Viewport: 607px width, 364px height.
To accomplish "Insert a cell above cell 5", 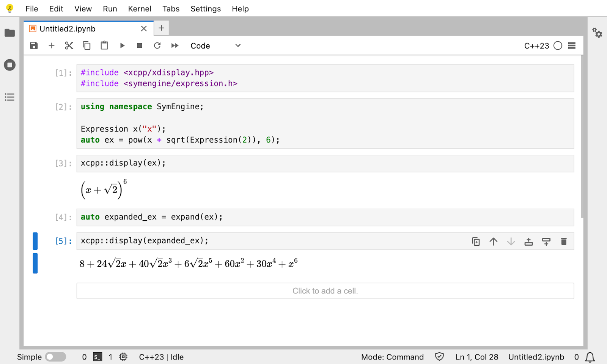I will pyautogui.click(x=528, y=242).
